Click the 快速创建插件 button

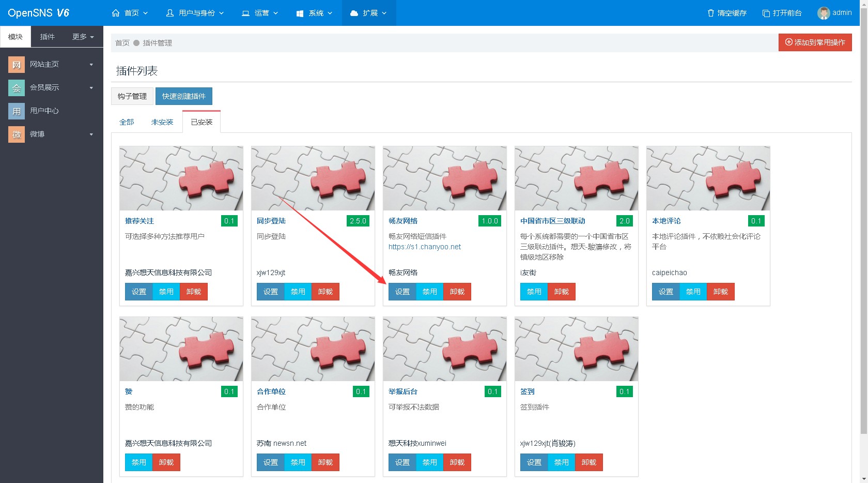[184, 96]
